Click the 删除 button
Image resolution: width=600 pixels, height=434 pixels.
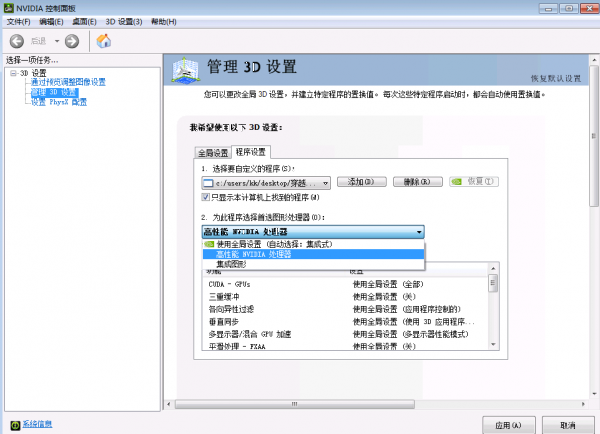click(418, 182)
